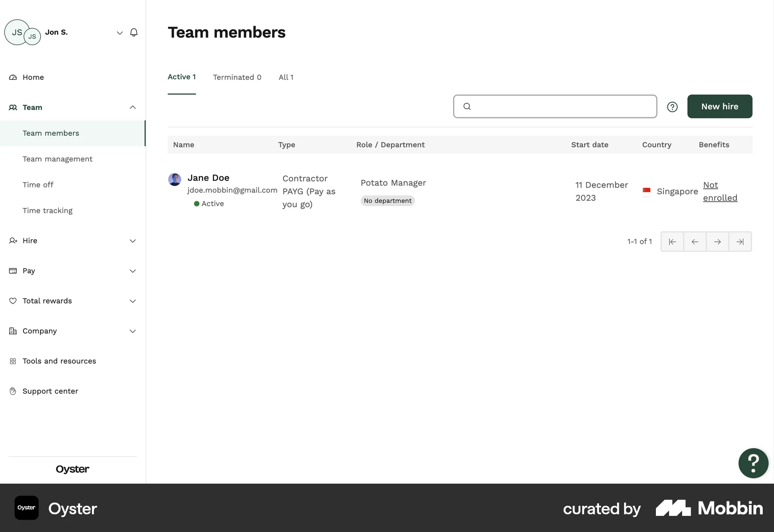Jump to the last page of results

pyautogui.click(x=741, y=241)
